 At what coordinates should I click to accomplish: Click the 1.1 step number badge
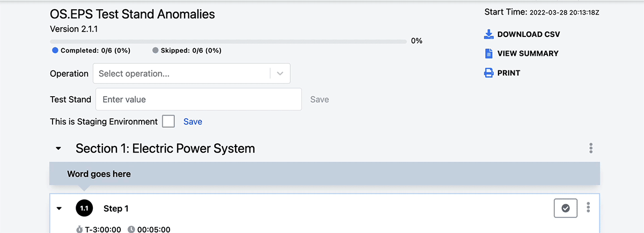tap(84, 208)
